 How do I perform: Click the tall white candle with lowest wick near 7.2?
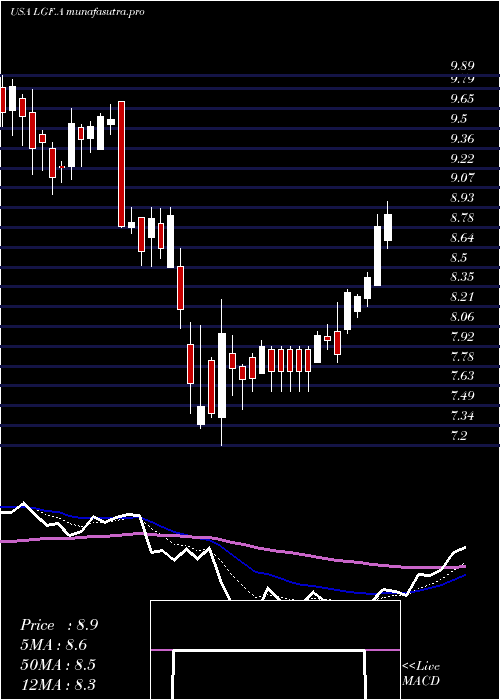click(x=222, y=373)
